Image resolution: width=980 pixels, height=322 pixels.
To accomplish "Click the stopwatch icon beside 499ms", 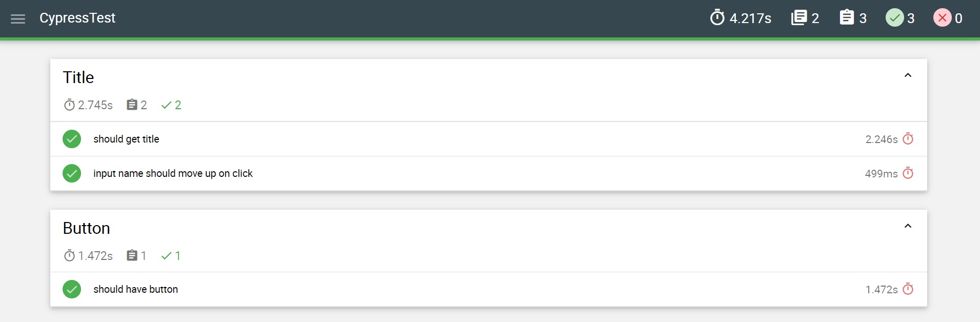I will click(x=908, y=173).
